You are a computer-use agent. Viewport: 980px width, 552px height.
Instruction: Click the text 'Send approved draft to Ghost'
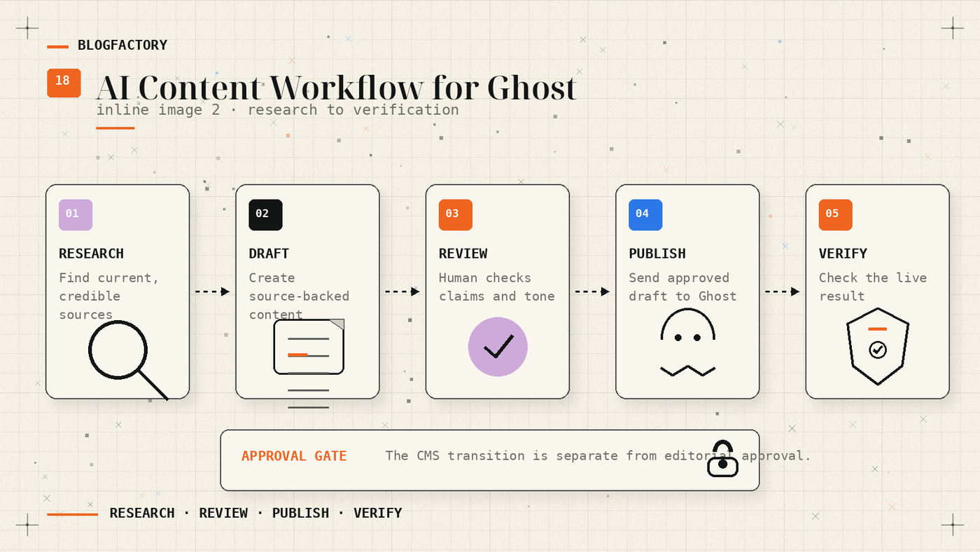(682, 287)
